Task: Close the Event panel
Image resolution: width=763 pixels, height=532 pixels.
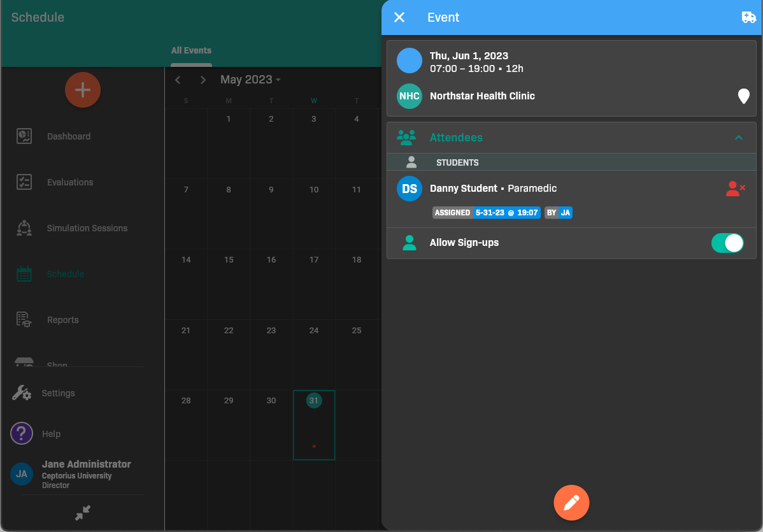Action: coord(399,17)
